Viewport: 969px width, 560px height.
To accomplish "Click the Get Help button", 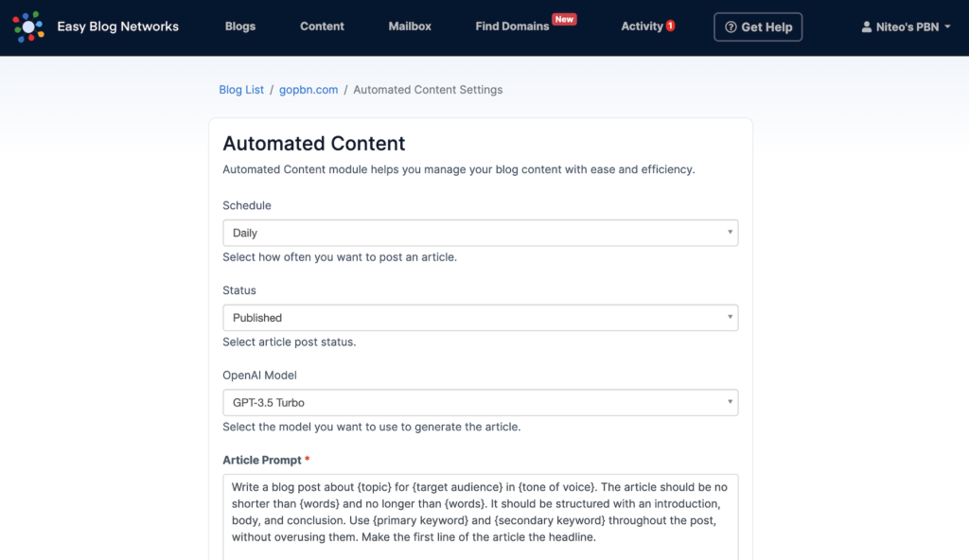I will tap(758, 26).
